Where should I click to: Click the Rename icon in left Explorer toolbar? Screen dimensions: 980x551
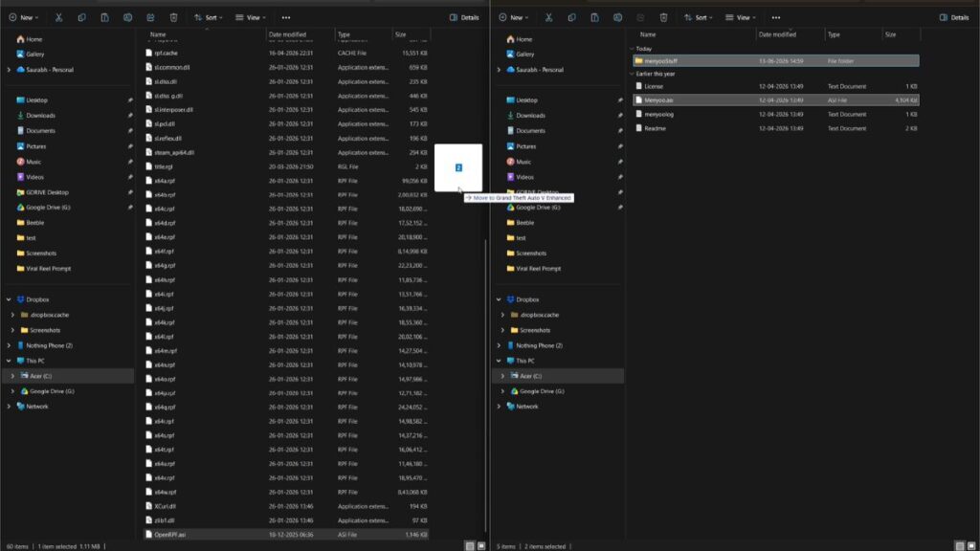point(127,17)
